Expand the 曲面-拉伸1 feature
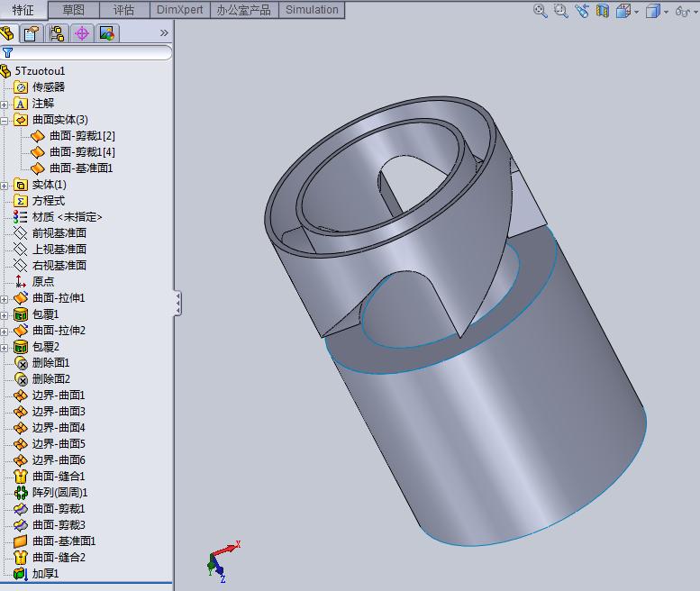 5,299
